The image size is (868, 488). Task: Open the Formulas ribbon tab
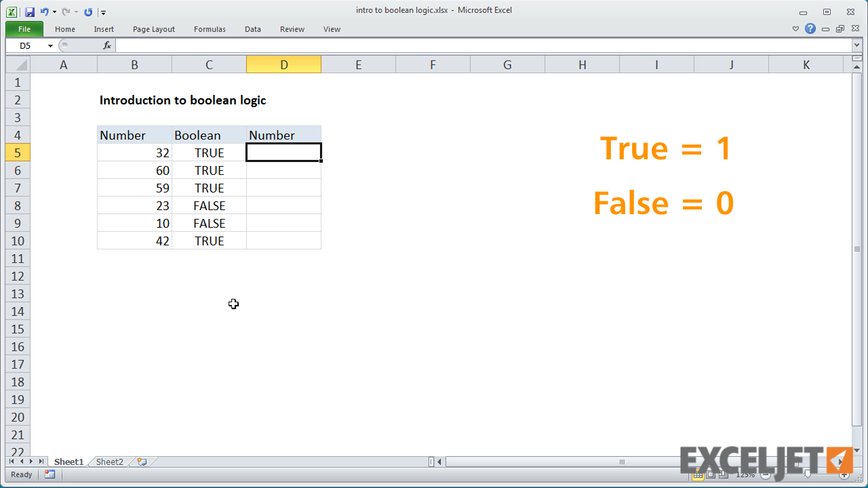pos(210,29)
